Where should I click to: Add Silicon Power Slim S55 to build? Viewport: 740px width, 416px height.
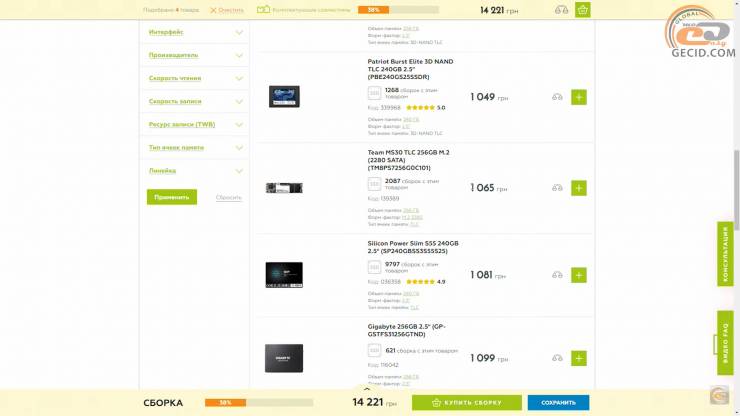pyautogui.click(x=579, y=275)
